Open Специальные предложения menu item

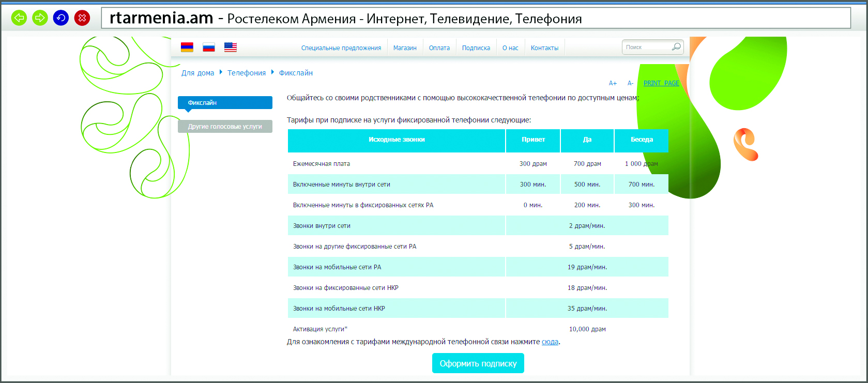[x=341, y=48]
